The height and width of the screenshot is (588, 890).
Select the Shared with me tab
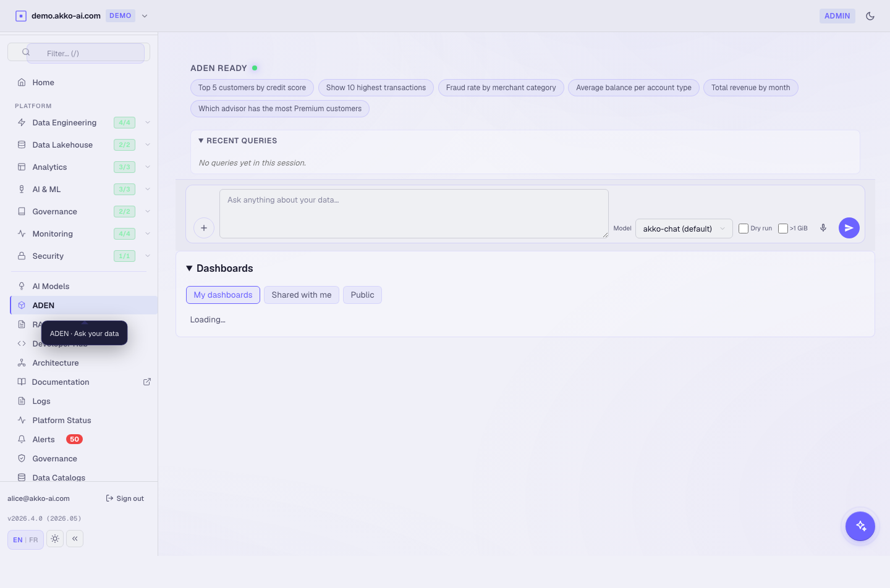point(302,295)
